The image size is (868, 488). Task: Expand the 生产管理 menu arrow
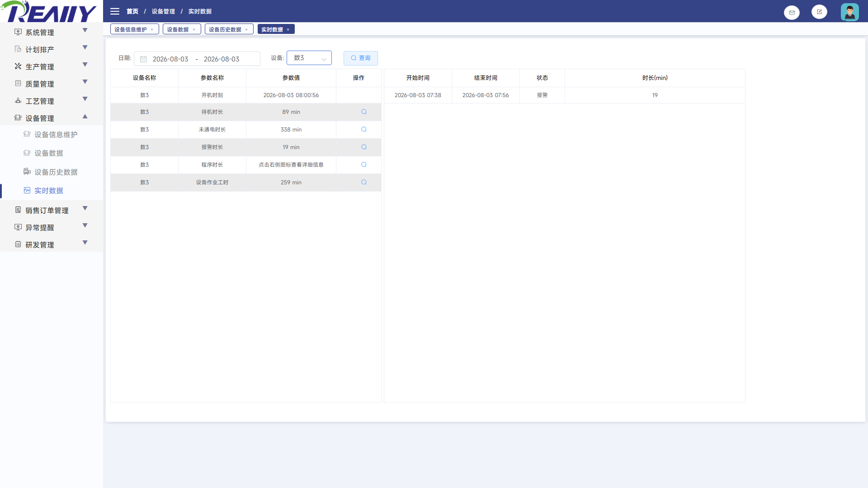pos(85,65)
